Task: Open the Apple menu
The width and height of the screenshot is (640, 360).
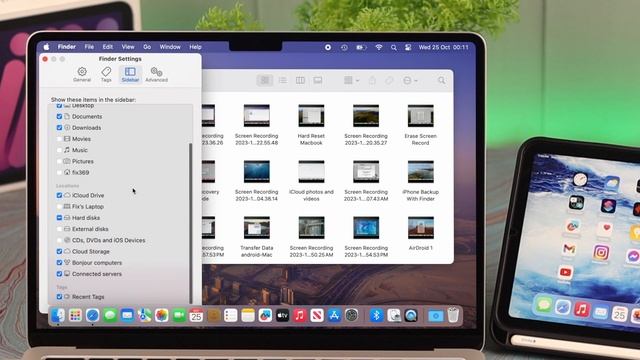Action: coord(47,47)
